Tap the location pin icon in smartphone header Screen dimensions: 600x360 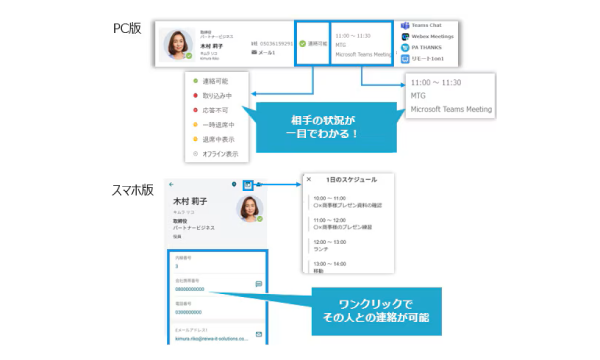[x=234, y=184]
